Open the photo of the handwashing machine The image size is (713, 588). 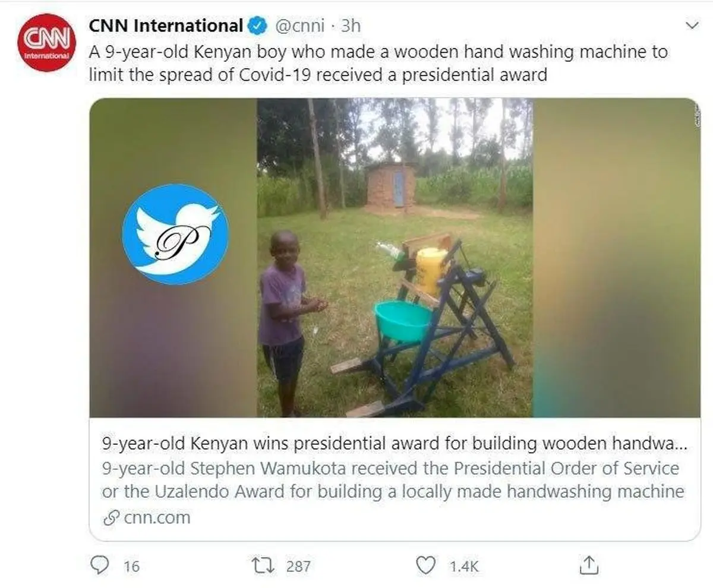coord(395,257)
